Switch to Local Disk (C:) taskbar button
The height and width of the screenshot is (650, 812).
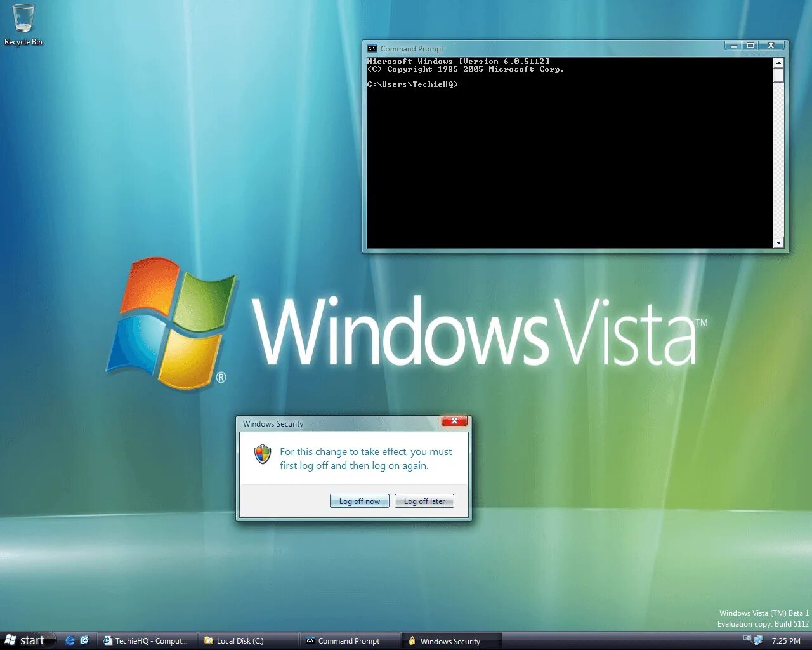click(248, 641)
